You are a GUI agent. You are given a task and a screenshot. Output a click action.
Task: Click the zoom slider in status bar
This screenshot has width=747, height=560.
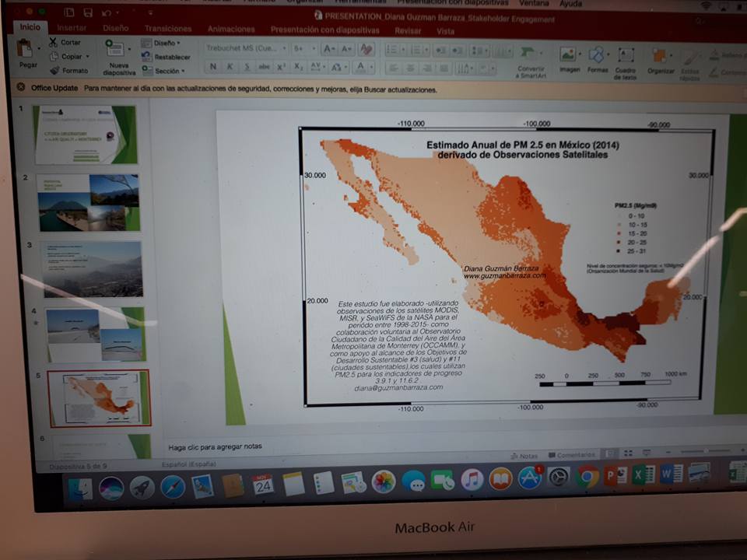pyautogui.click(x=705, y=450)
